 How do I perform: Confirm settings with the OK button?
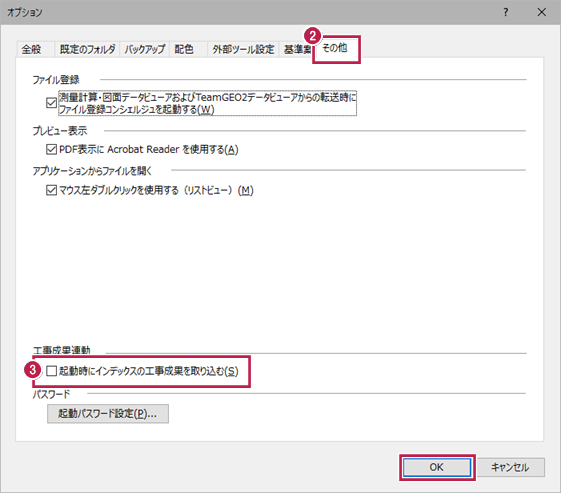[437, 467]
